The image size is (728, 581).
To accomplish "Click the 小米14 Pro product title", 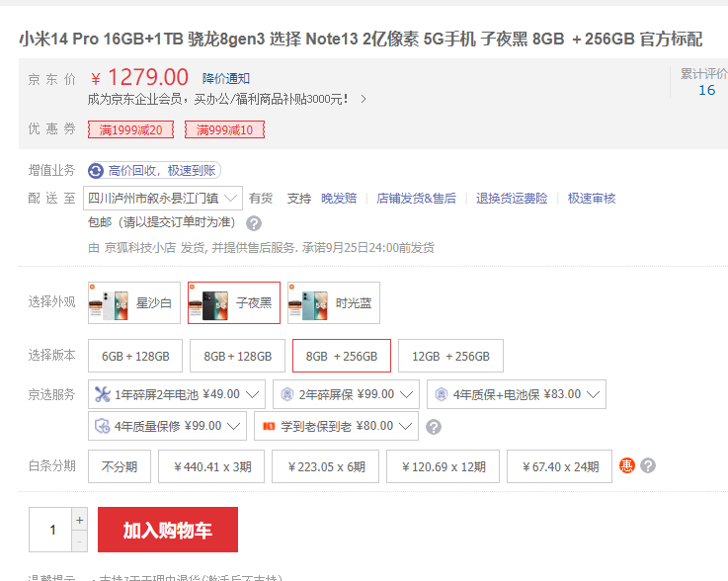I will tap(361, 39).
